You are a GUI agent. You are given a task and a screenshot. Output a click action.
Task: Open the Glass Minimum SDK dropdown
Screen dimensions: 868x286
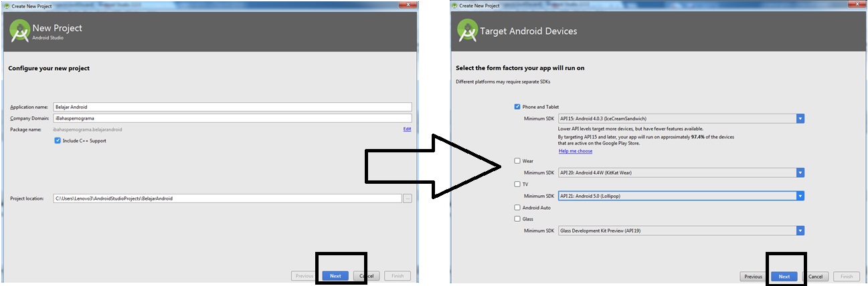[681, 231]
